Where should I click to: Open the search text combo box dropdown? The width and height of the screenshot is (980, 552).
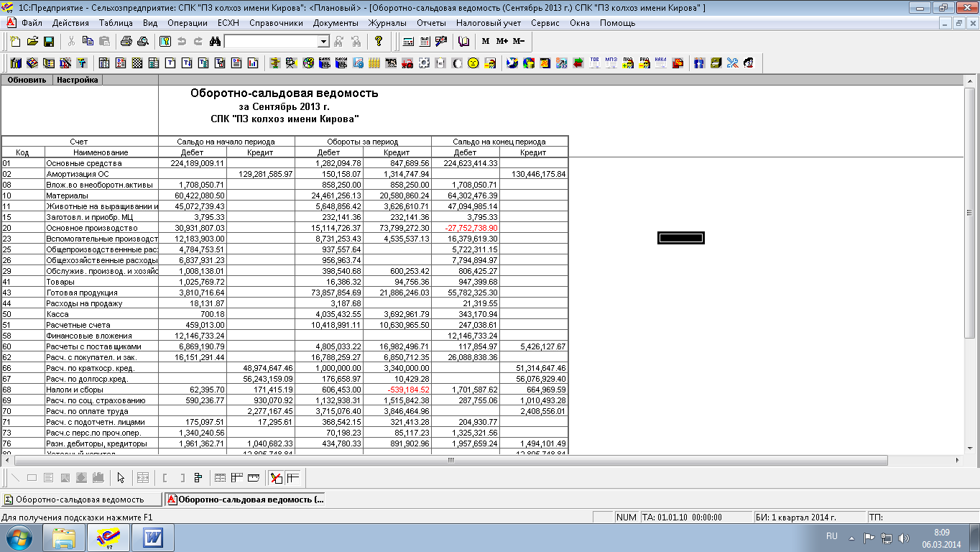(x=323, y=42)
